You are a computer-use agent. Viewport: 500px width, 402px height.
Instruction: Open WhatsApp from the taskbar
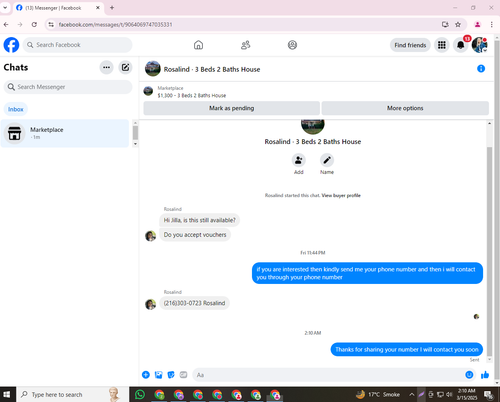(x=140, y=394)
